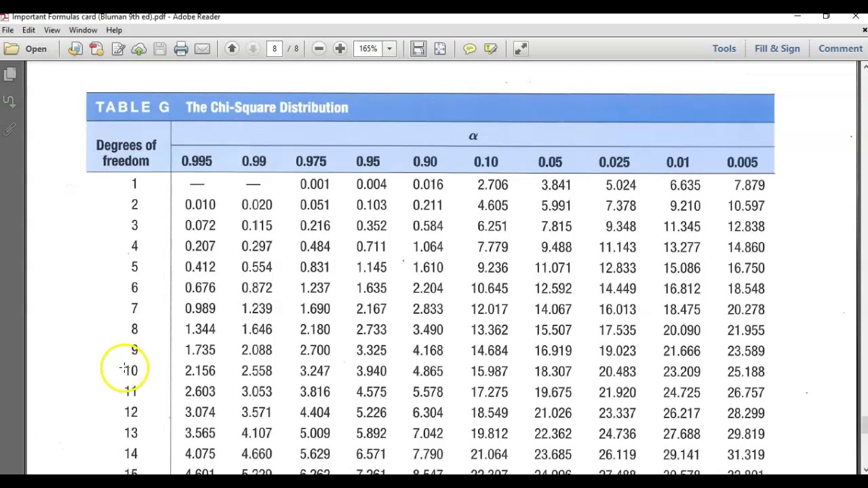868x488 pixels.
Task: Open the File menu
Action: coord(8,30)
